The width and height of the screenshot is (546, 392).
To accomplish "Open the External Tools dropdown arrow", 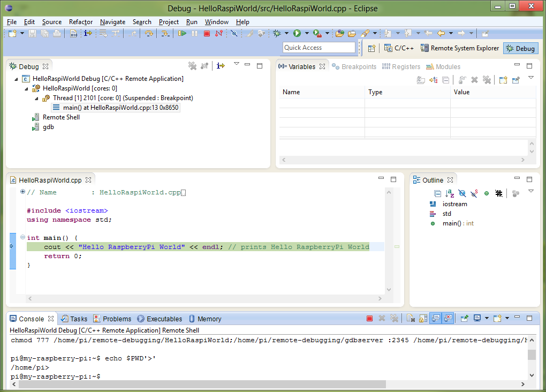I will coord(327,33).
